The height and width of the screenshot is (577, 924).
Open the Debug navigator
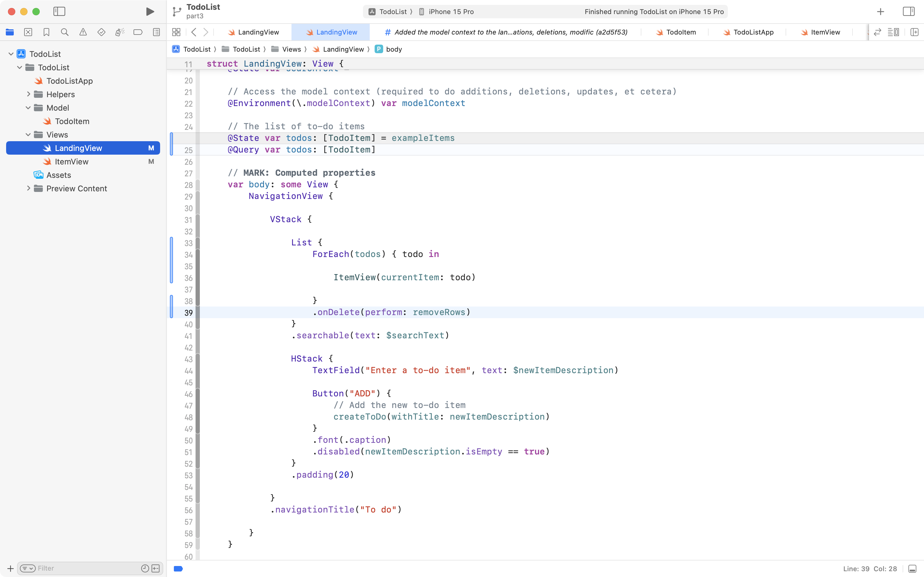click(x=119, y=32)
